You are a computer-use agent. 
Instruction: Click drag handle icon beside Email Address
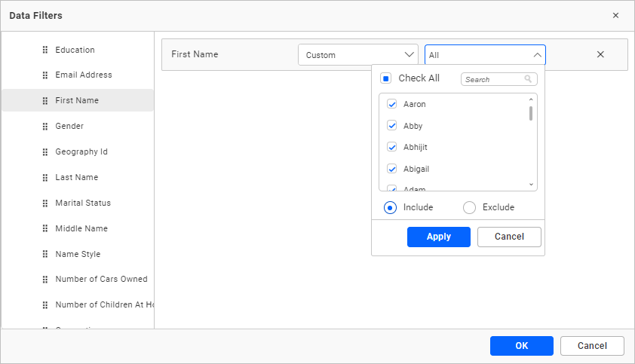coord(45,75)
